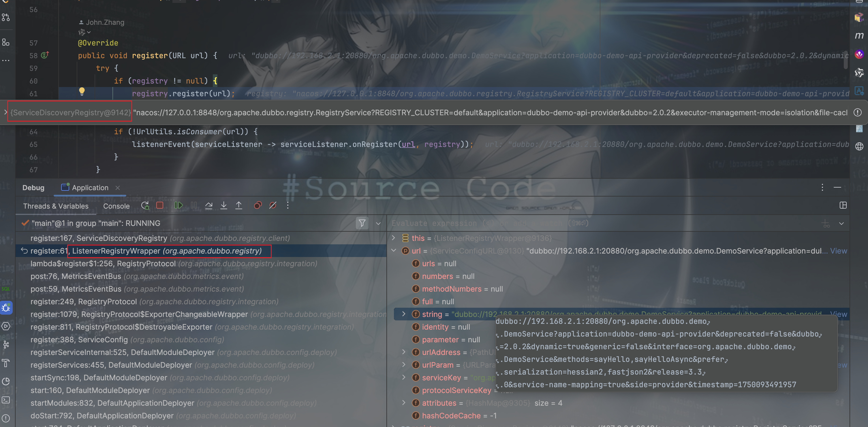Click the lightbulb quick-fix icon on line 61
The width and height of the screenshot is (868, 427).
(x=82, y=91)
